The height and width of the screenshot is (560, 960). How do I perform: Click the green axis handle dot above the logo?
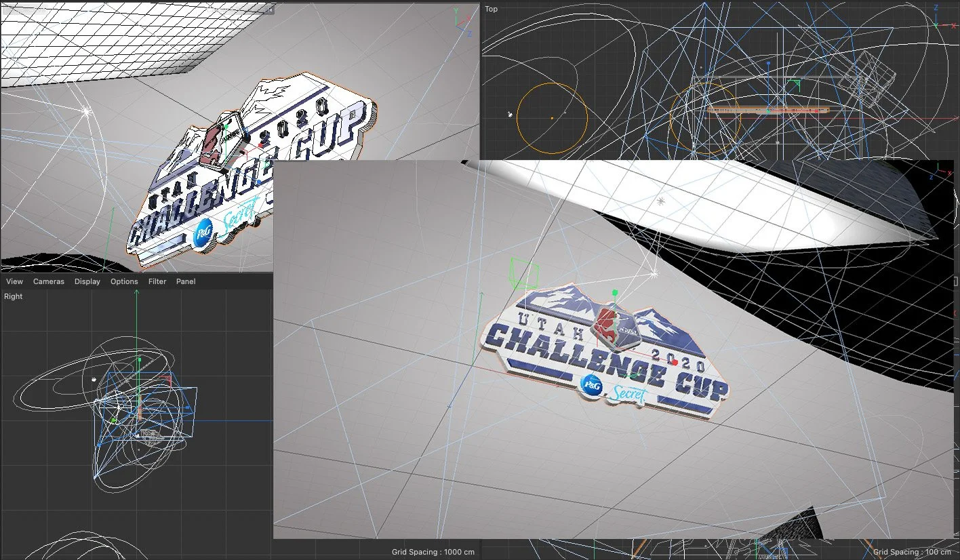[x=614, y=293]
